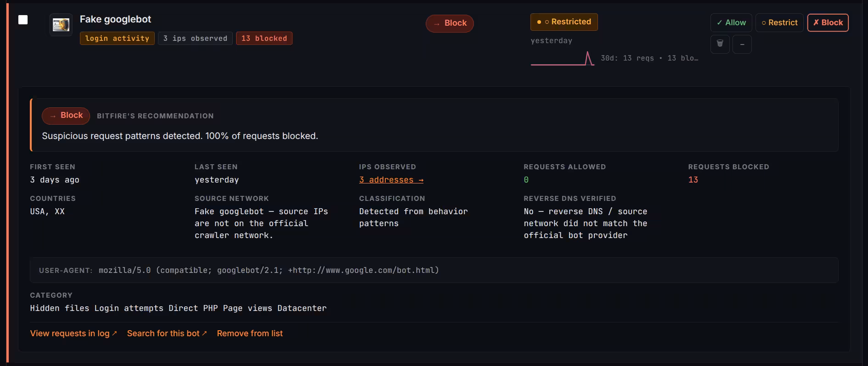Click Requests Allowed value 0
The image size is (868, 366).
[526, 180]
